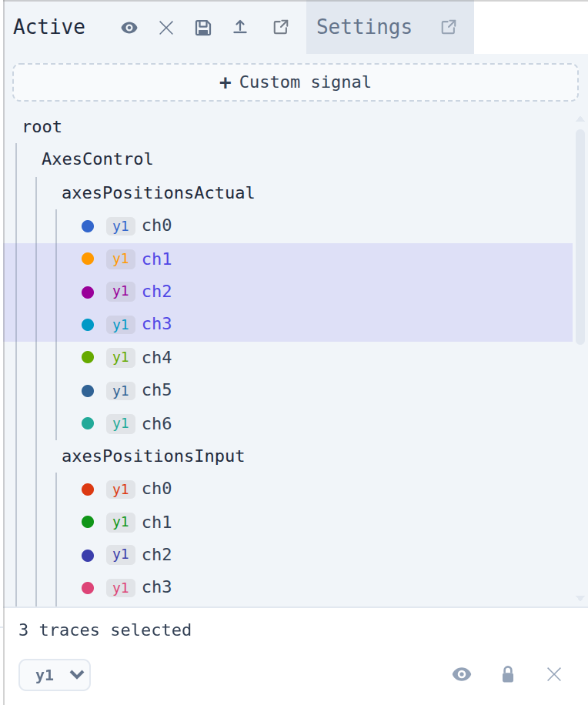Click the eye icon beside Active
Viewport: 588px width, 705px height.
click(x=129, y=28)
